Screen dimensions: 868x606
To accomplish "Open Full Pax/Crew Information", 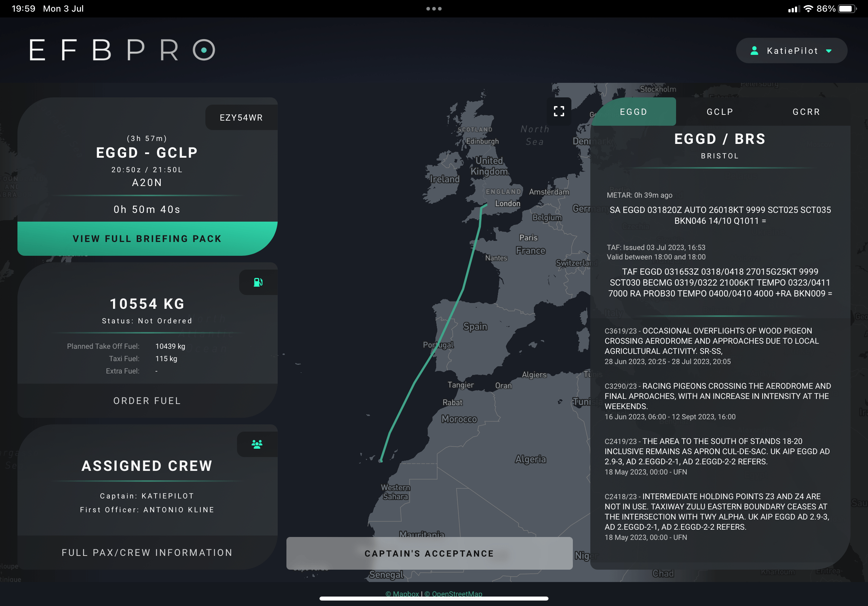I will [x=147, y=552].
